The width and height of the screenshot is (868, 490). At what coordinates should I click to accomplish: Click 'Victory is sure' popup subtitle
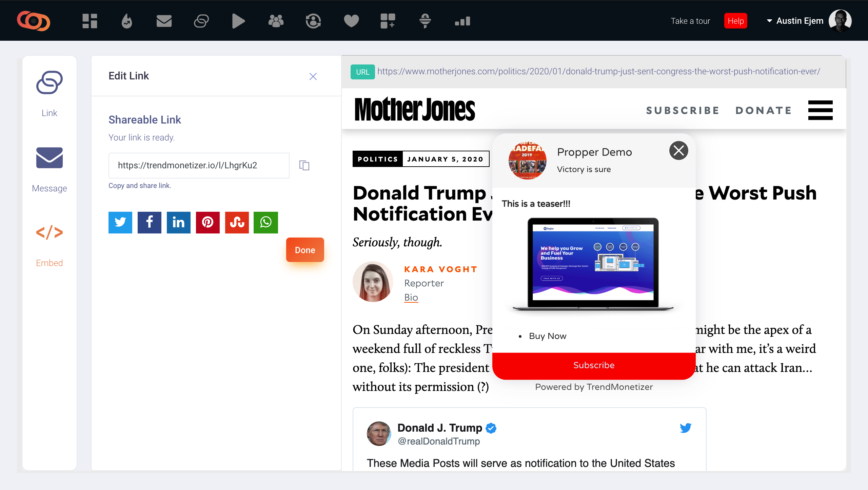coord(584,169)
